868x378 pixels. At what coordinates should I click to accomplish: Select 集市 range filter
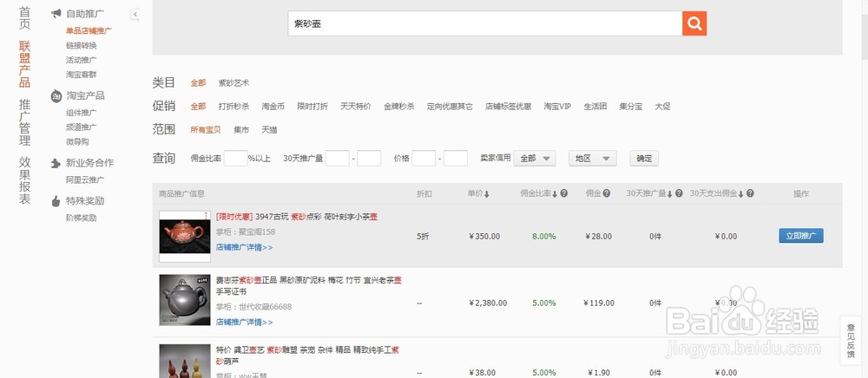tap(241, 130)
